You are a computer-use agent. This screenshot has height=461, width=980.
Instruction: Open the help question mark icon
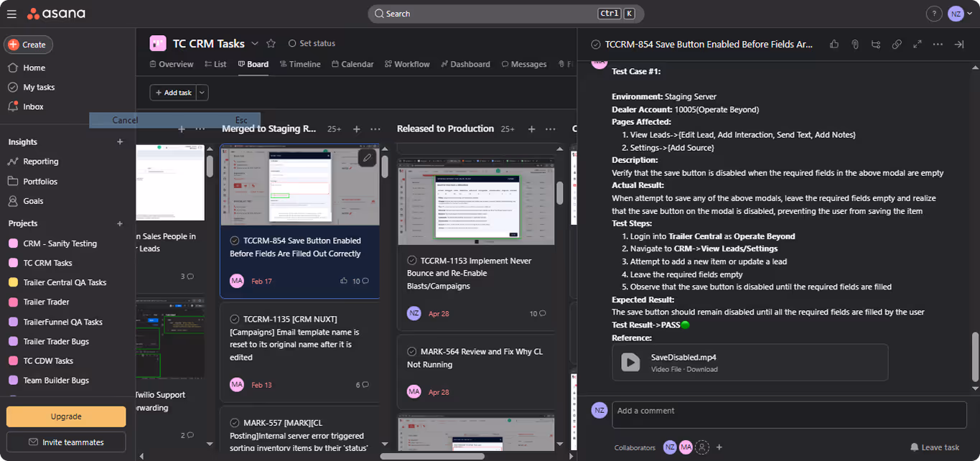tap(934, 14)
